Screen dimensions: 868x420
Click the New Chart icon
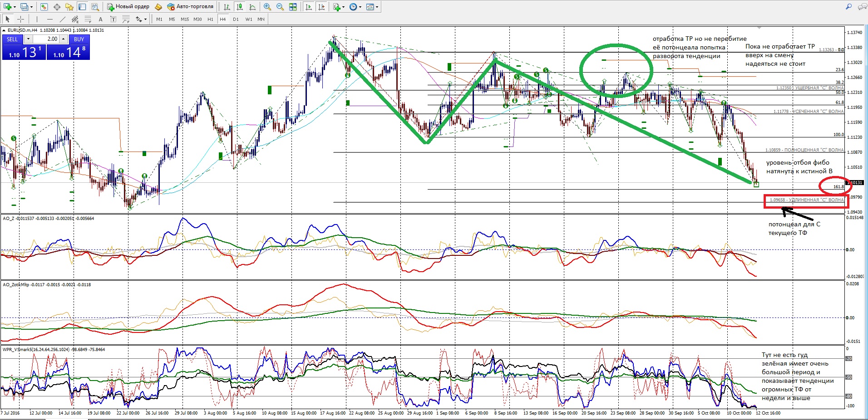click(x=7, y=7)
